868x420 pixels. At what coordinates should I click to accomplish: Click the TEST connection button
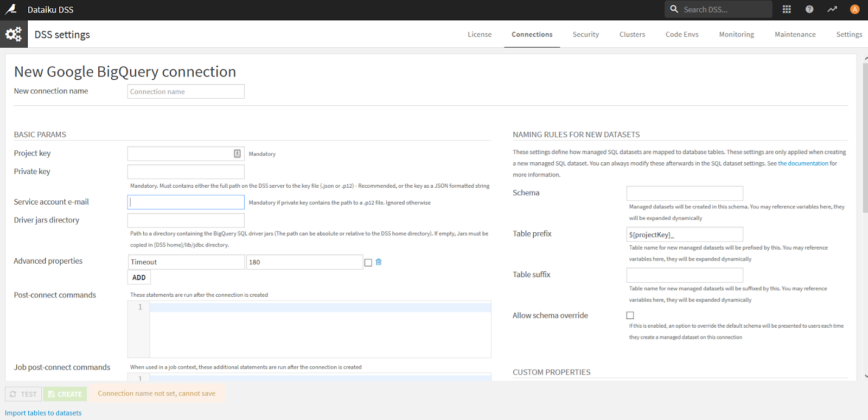tap(23, 394)
